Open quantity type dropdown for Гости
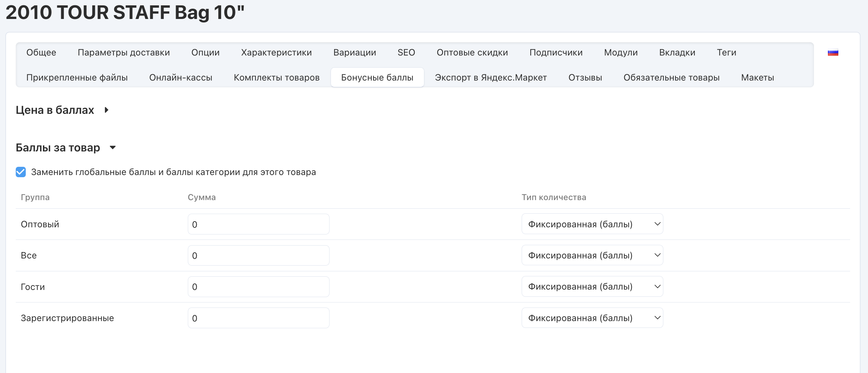Screen dimensions: 868x373 point(592,287)
